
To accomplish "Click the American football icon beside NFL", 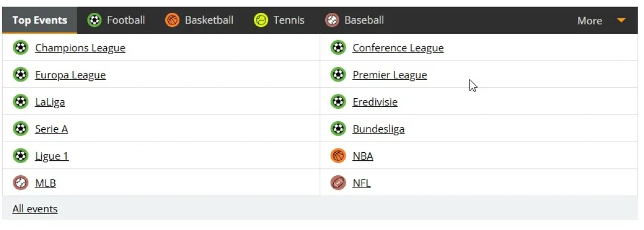I will [x=338, y=183].
